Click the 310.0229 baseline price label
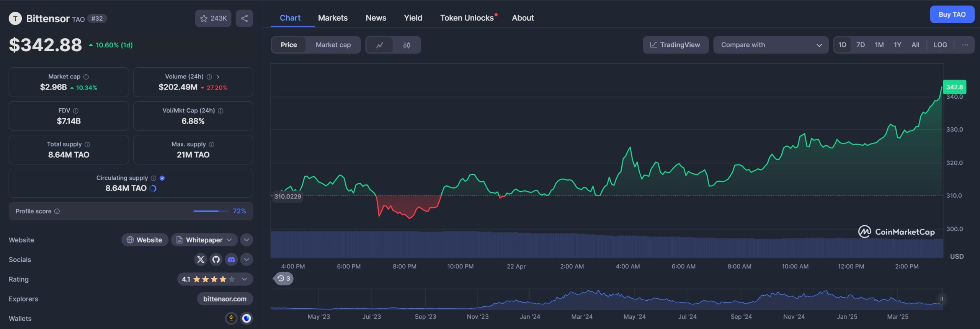This screenshot has width=980, height=329. tap(287, 197)
